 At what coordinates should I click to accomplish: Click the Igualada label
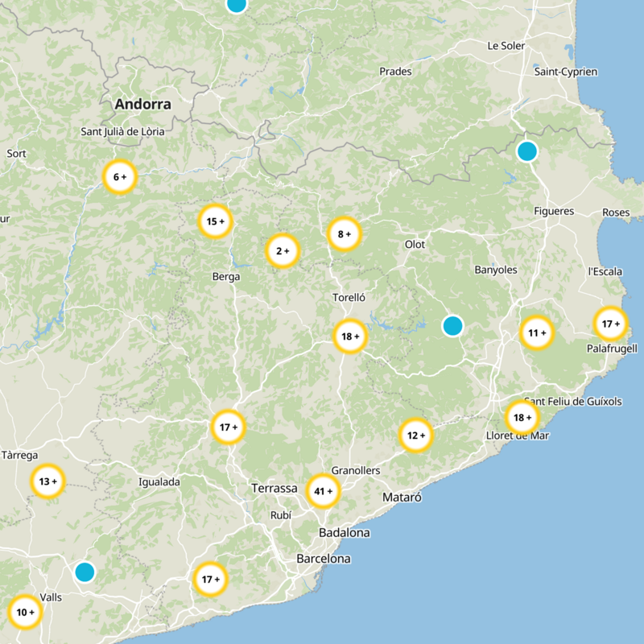[x=159, y=481]
